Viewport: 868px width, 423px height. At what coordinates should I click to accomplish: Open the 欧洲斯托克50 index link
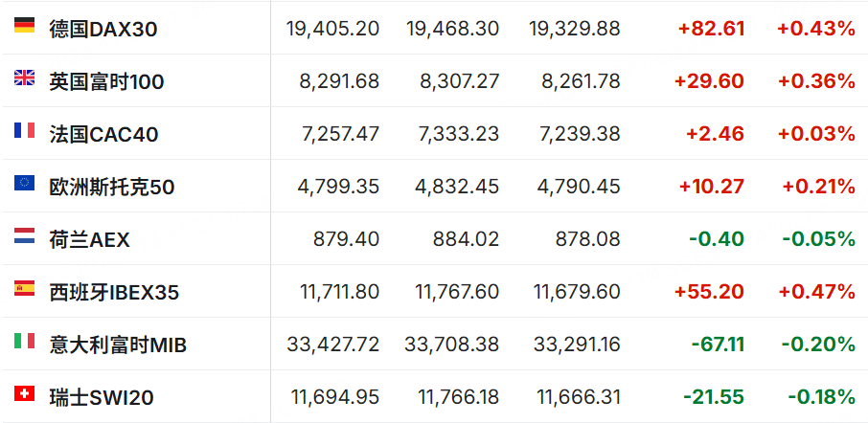[x=112, y=188]
